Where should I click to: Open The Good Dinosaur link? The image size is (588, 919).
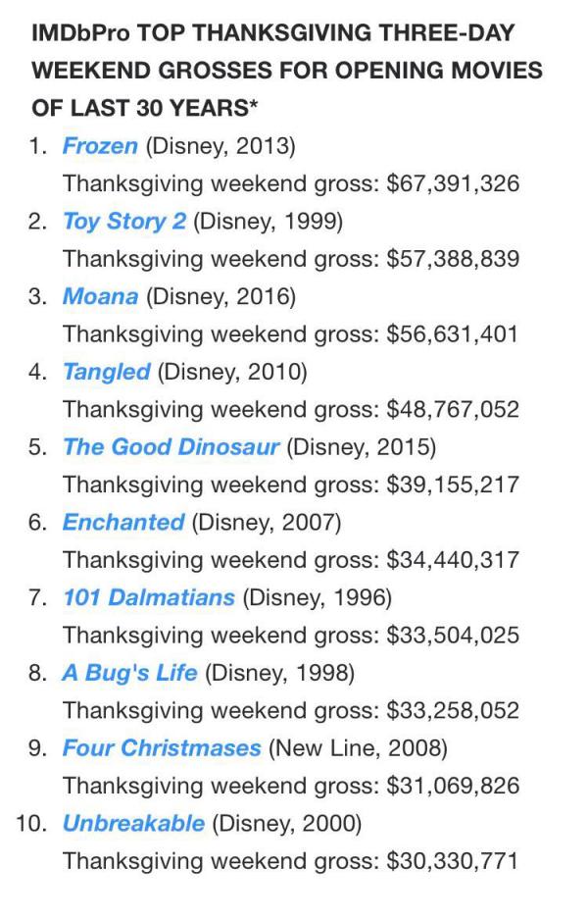[171, 447]
